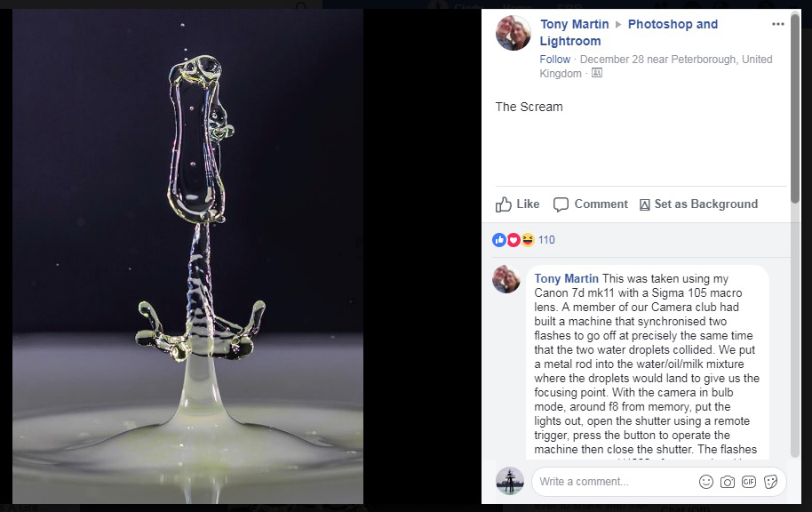
Task: Click in the Write a comment field
Action: click(613, 482)
